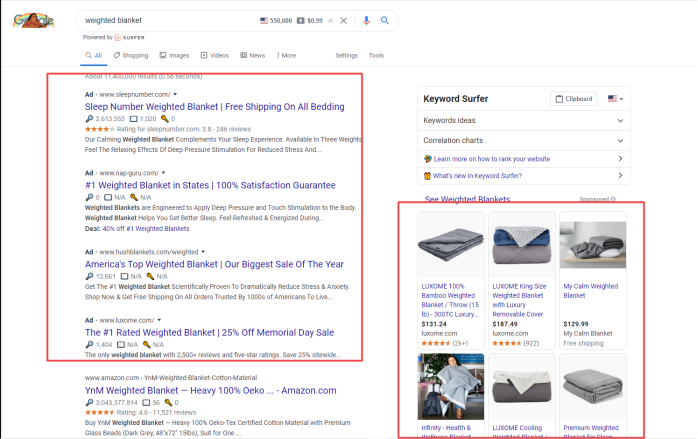The height and width of the screenshot is (439, 698).
Task: Switch to the Images tab
Action: [174, 55]
